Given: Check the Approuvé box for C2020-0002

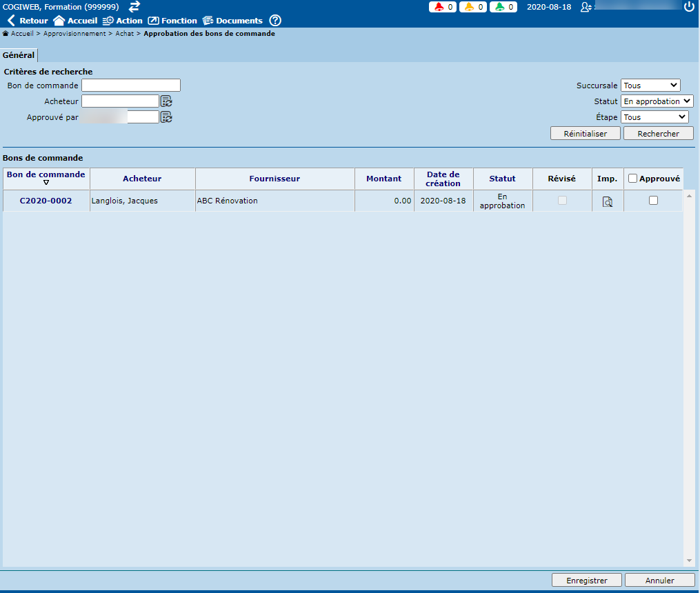Looking at the screenshot, I should [x=653, y=201].
